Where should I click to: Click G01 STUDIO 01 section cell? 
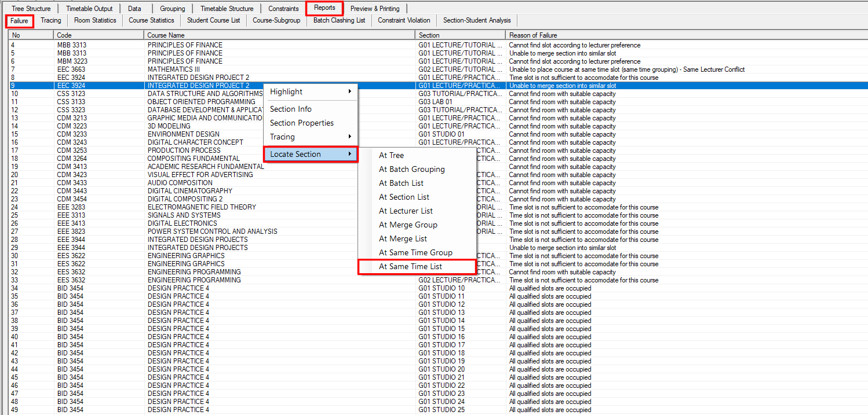(x=442, y=134)
